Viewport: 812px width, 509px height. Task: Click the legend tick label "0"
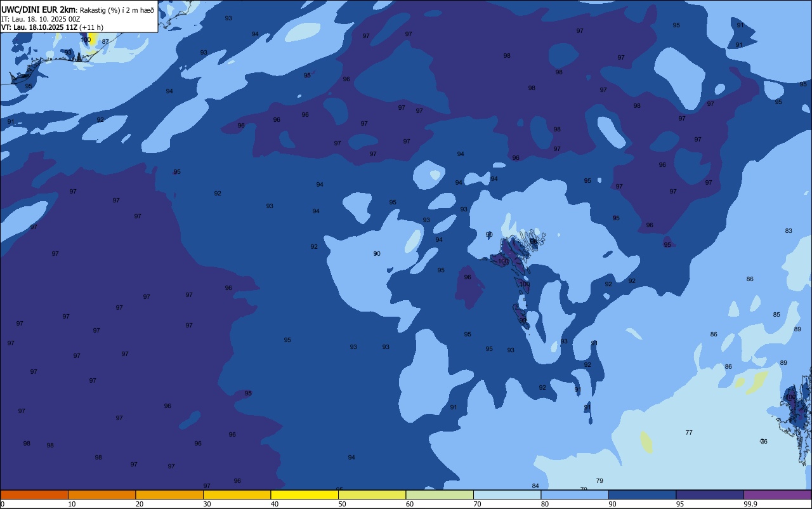coord(3,504)
